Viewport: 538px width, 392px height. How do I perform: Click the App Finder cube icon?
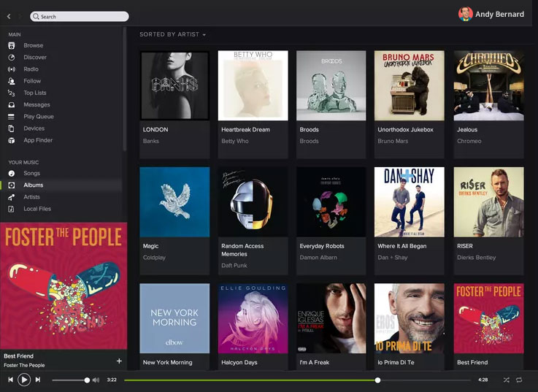[12, 140]
